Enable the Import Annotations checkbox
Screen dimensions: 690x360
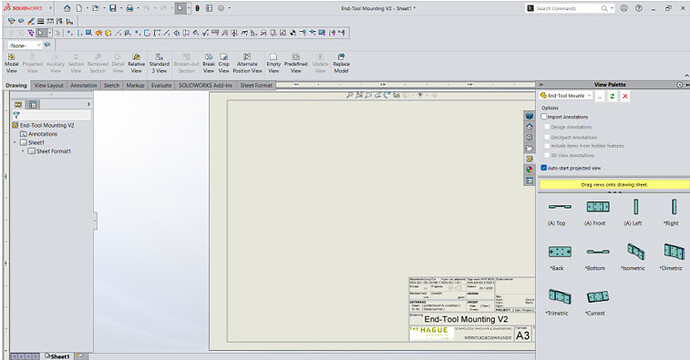[544, 117]
